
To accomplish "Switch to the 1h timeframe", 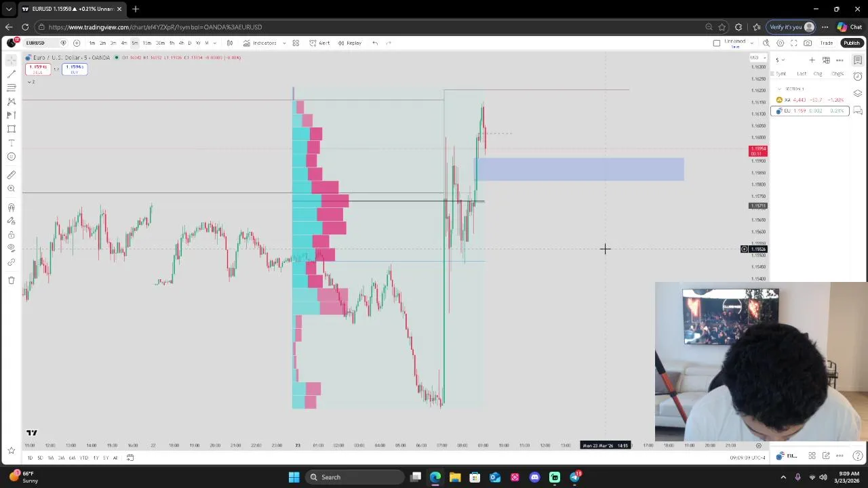I will [x=172, y=43].
